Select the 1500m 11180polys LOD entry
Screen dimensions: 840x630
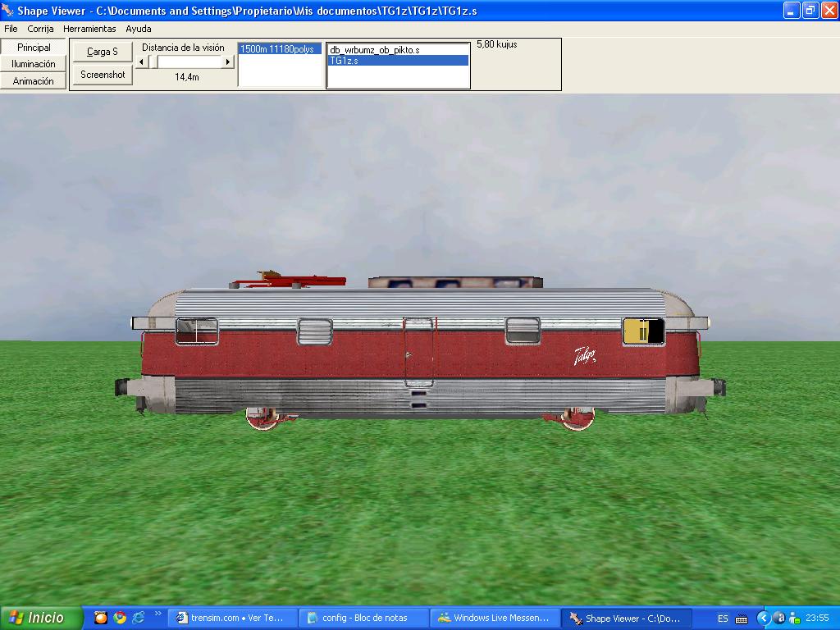(x=277, y=49)
